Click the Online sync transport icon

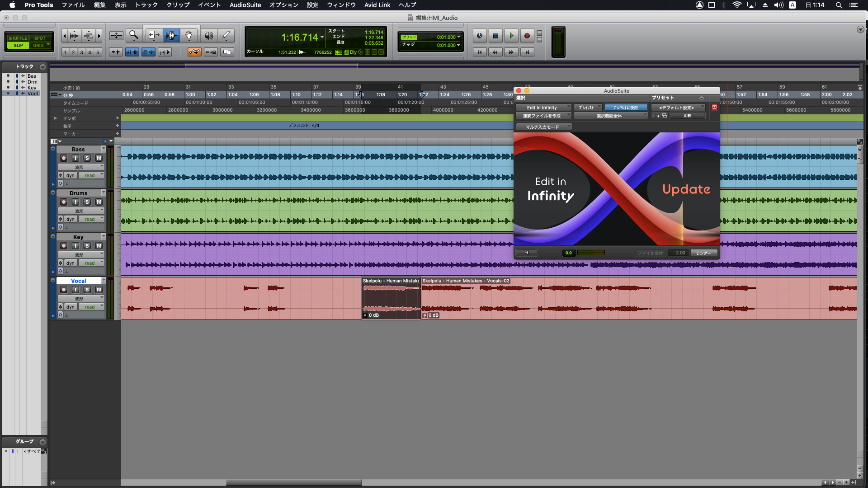tap(480, 36)
